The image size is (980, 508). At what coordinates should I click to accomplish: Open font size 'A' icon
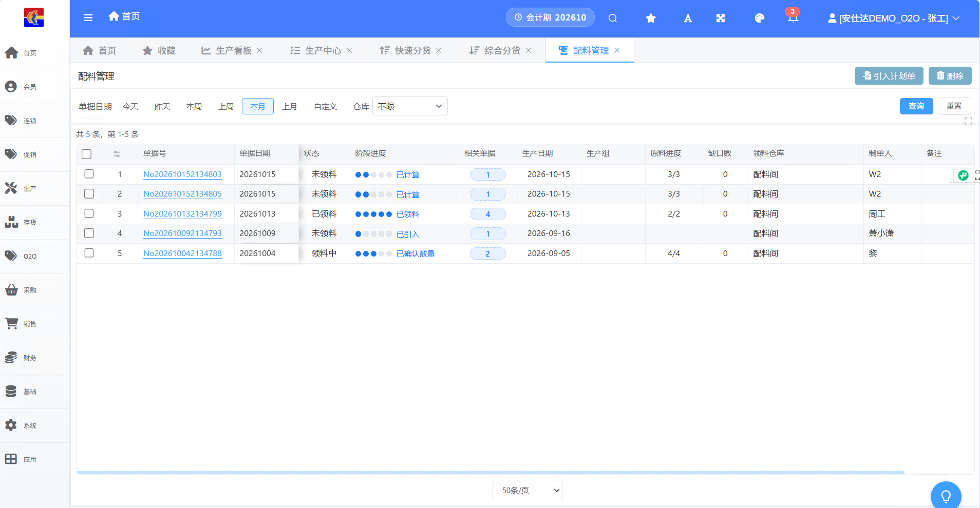click(688, 18)
